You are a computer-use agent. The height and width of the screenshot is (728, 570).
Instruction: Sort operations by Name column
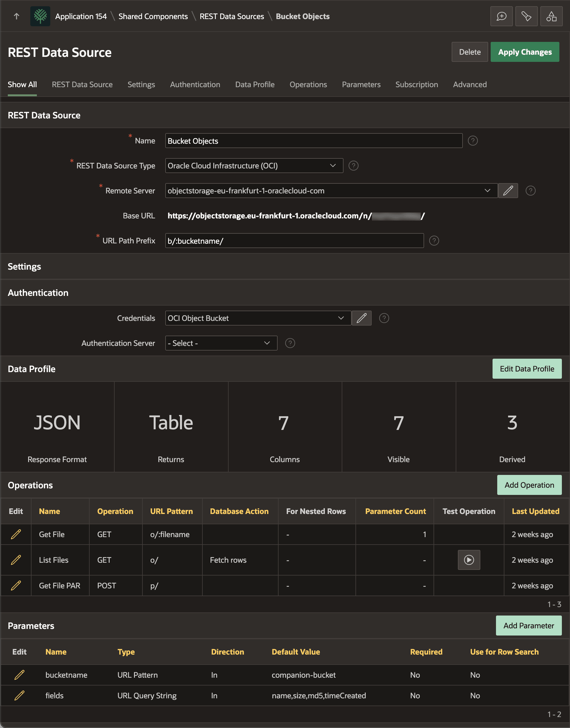tap(49, 511)
